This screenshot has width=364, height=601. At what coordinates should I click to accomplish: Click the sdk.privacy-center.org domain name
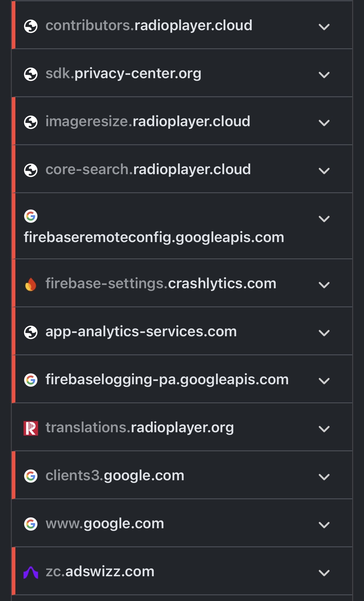[x=123, y=73]
